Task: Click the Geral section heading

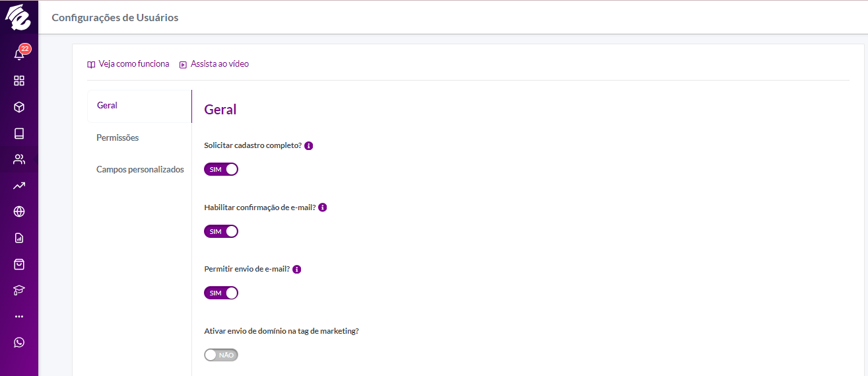Action: 220,110
